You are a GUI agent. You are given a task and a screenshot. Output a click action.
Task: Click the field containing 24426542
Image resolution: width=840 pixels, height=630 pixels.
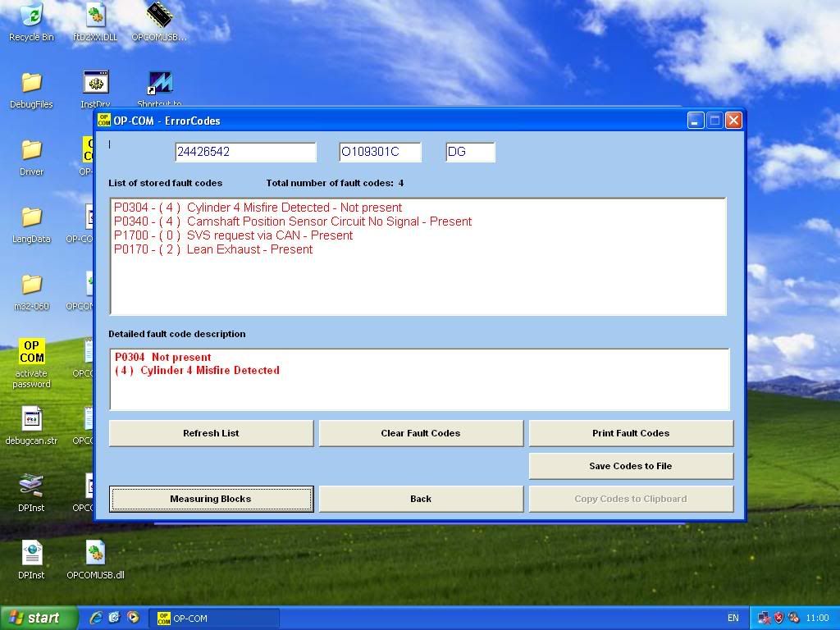pos(245,152)
